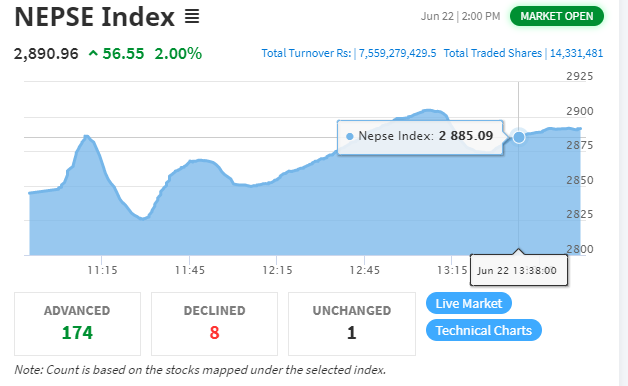Click the Total Traded Shares value
Screen dimensions: 628x386
576,53
